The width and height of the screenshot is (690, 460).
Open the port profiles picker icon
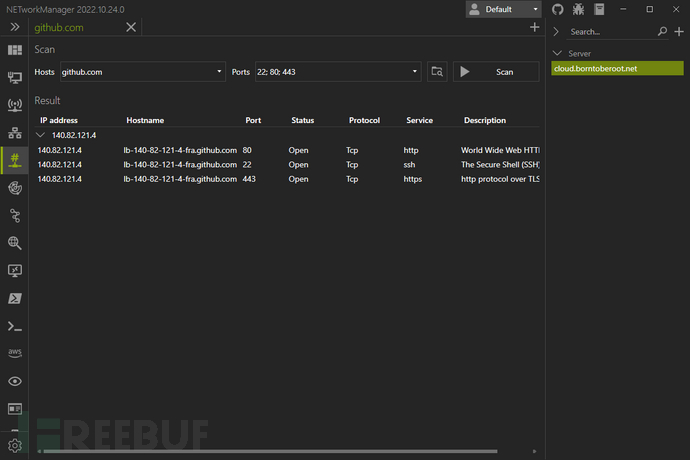[437, 72]
